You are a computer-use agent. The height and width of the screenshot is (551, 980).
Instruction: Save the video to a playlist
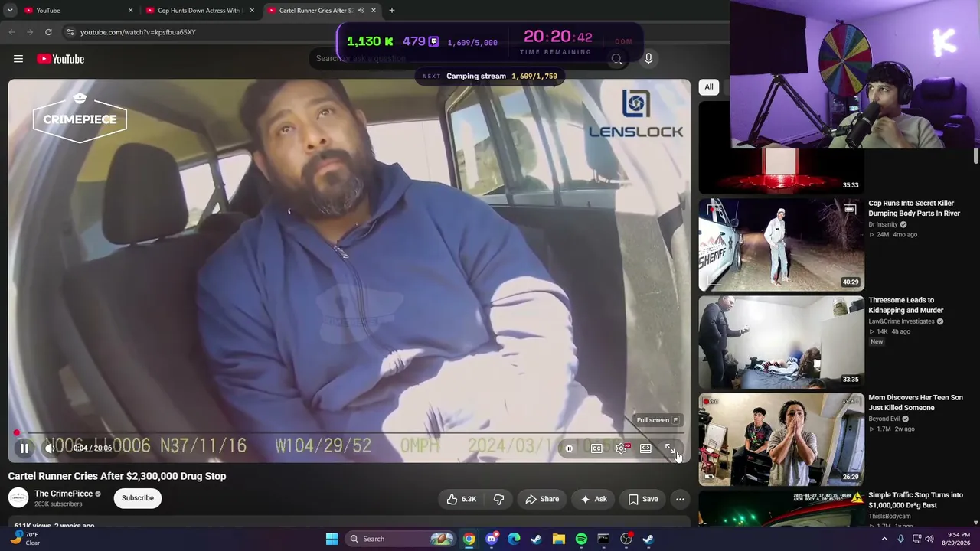coord(642,499)
